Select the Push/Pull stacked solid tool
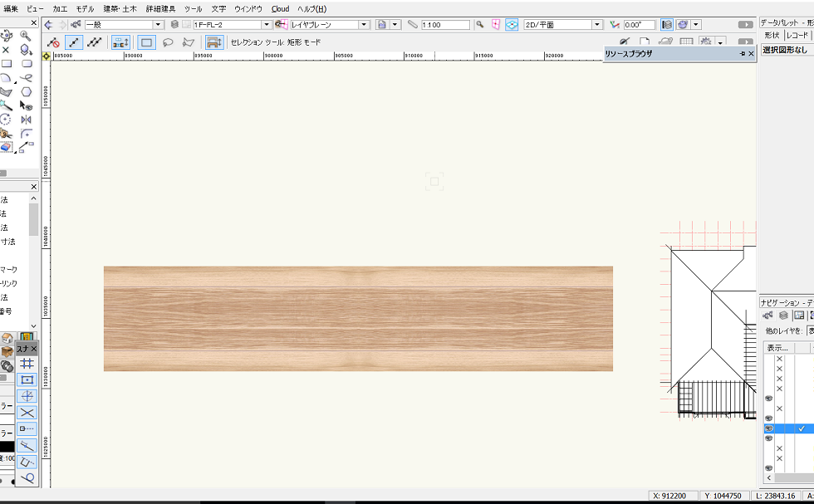 click(x=26, y=49)
